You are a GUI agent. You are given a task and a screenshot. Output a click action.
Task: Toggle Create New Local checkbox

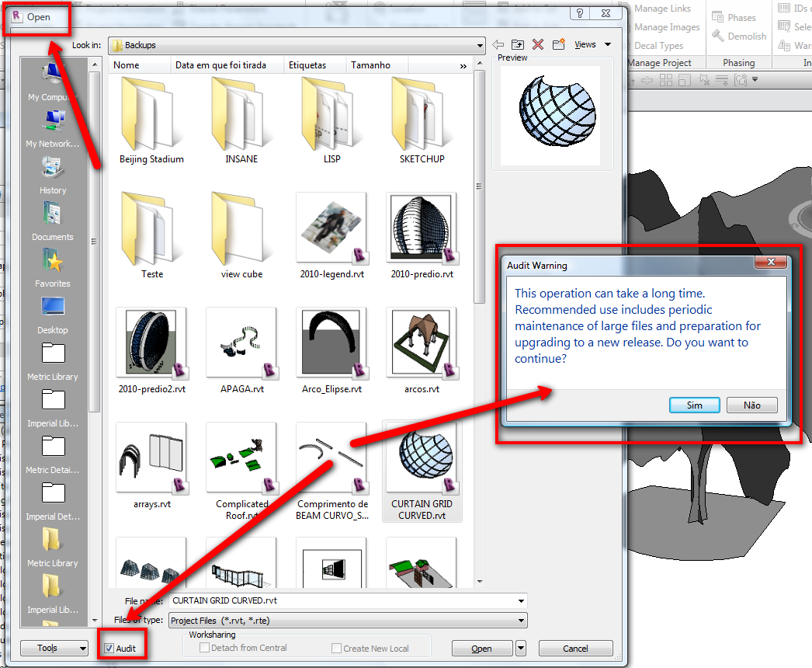[337, 649]
